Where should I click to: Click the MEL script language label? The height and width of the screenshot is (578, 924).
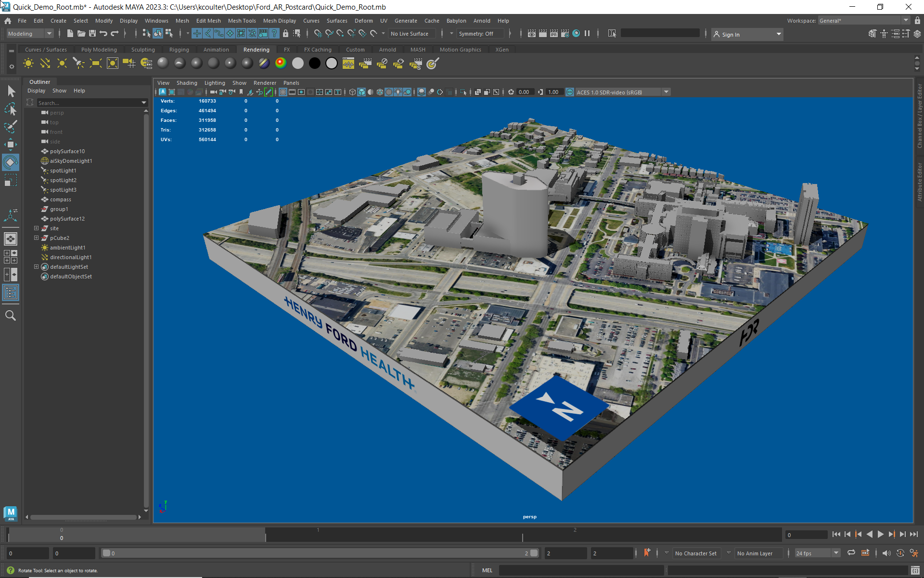pos(487,570)
